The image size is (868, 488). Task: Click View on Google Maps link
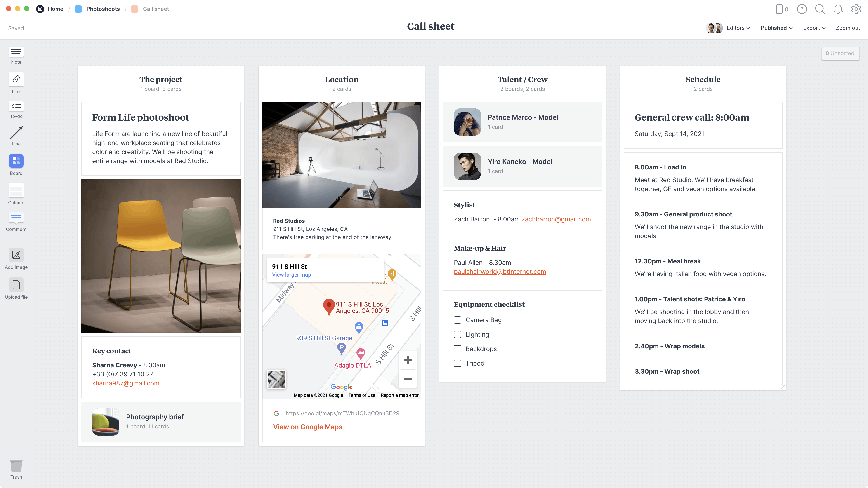[308, 427]
